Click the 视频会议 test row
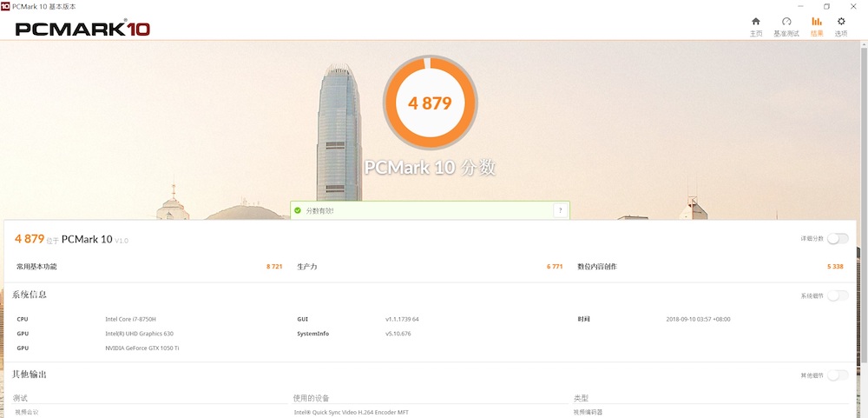Image resolution: width=868 pixels, height=418 pixels. pos(26,413)
